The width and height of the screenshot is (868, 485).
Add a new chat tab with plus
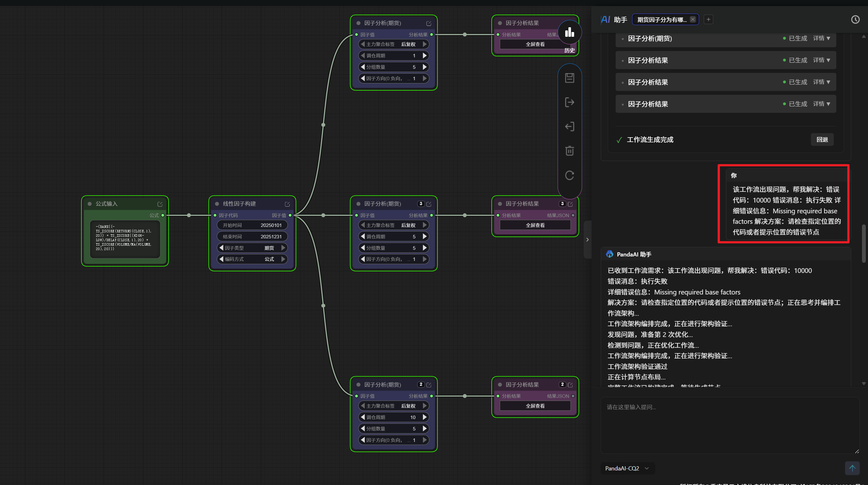click(x=708, y=20)
